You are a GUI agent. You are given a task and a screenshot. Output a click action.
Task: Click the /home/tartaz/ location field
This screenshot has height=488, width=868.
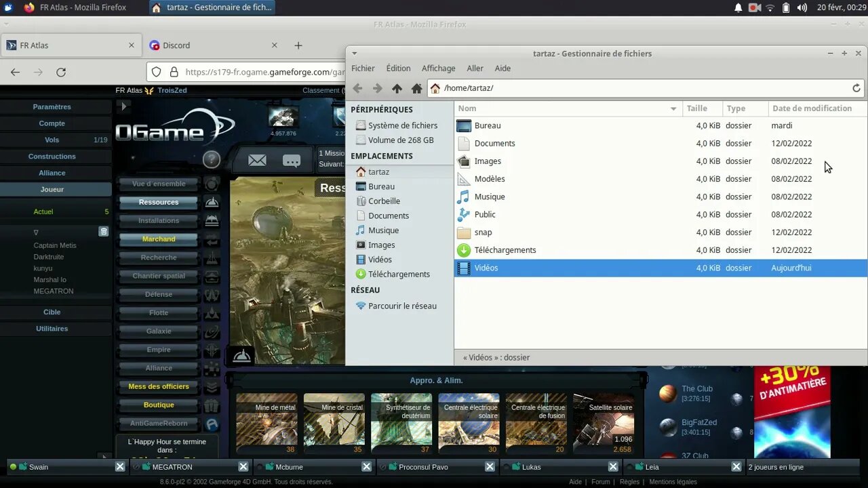pyautogui.click(x=645, y=88)
